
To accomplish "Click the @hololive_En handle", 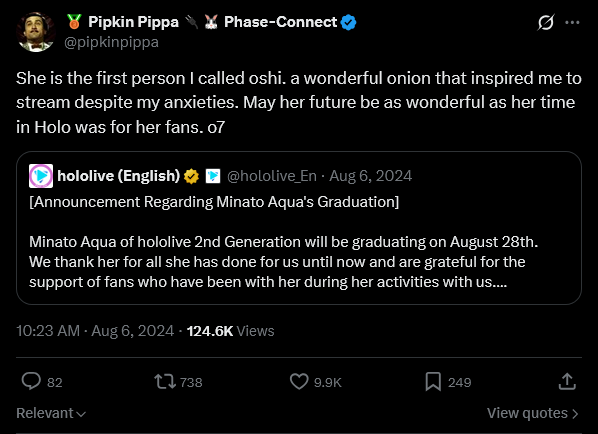I will click(x=272, y=176).
